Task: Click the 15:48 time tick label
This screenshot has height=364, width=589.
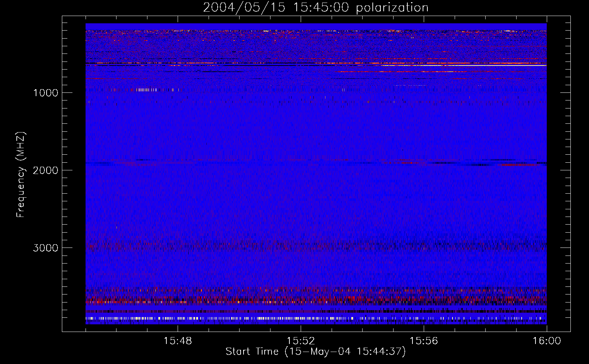Action: pyautogui.click(x=178, y=341)
